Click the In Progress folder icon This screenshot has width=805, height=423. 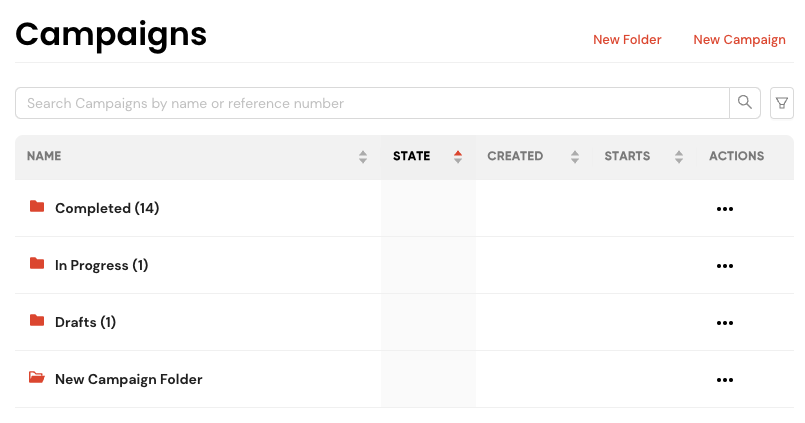tap(37, 263)
